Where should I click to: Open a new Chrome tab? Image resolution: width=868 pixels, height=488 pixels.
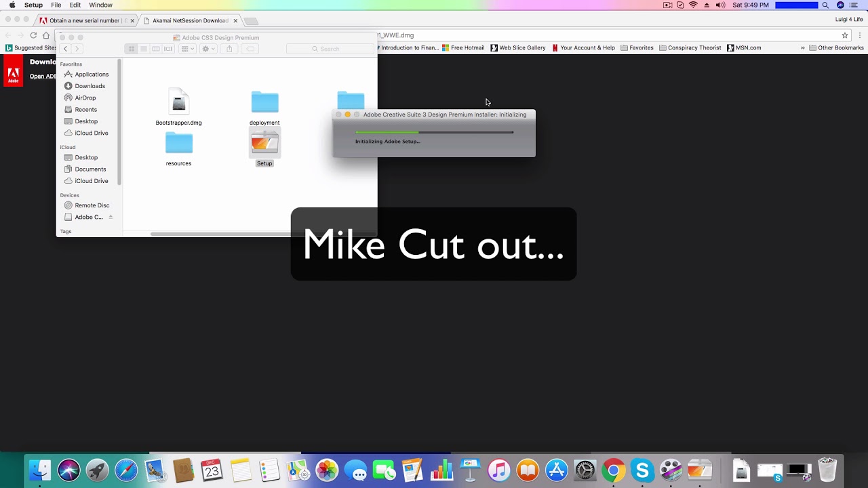coord(251,21)
